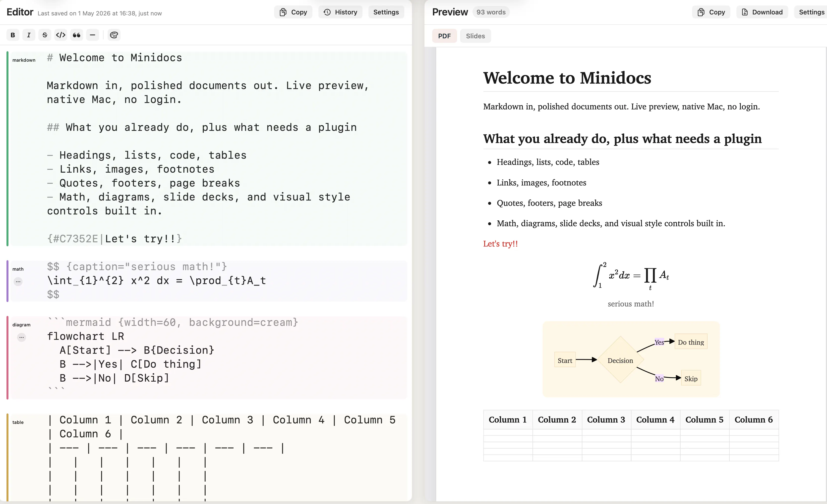This screenshot has height=504, width=827.
Task: Click the '{#C7352E|Let's try!!}' editor line
Action: (115, 239)
